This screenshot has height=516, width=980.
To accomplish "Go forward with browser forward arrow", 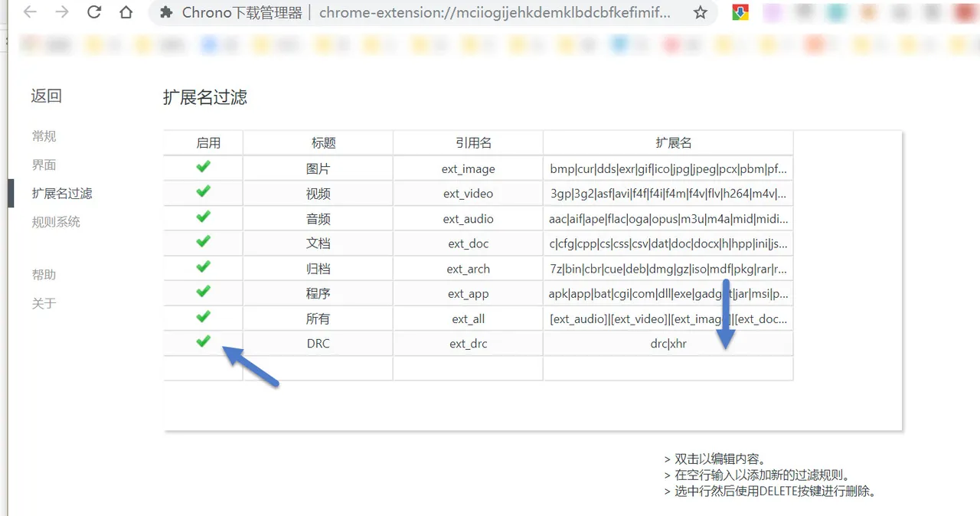I will [62, 12].
